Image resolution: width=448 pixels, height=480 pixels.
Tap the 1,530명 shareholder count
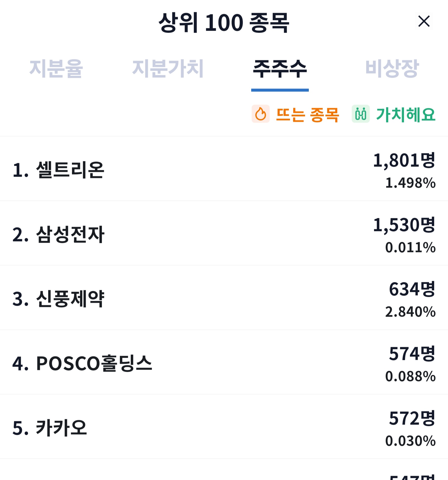pos(404,225)
